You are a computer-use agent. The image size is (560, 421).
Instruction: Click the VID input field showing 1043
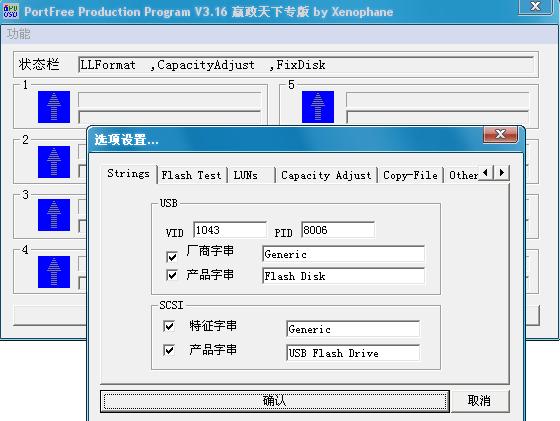[230, 230]
